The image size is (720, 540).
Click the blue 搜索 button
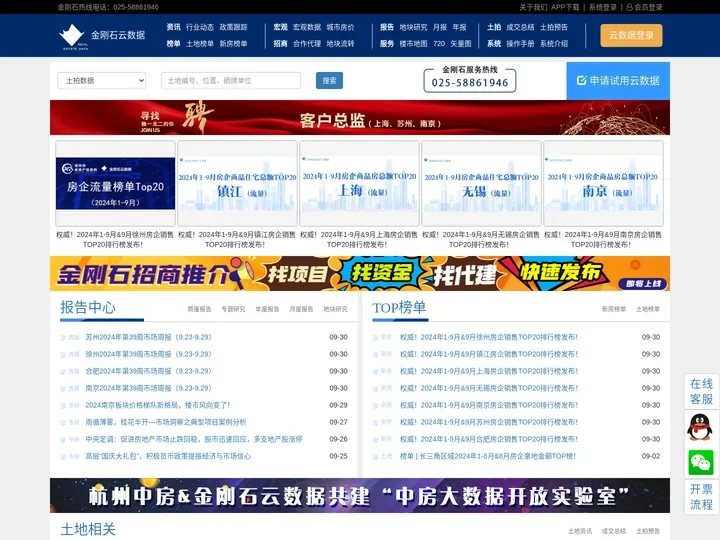(329, 80)
